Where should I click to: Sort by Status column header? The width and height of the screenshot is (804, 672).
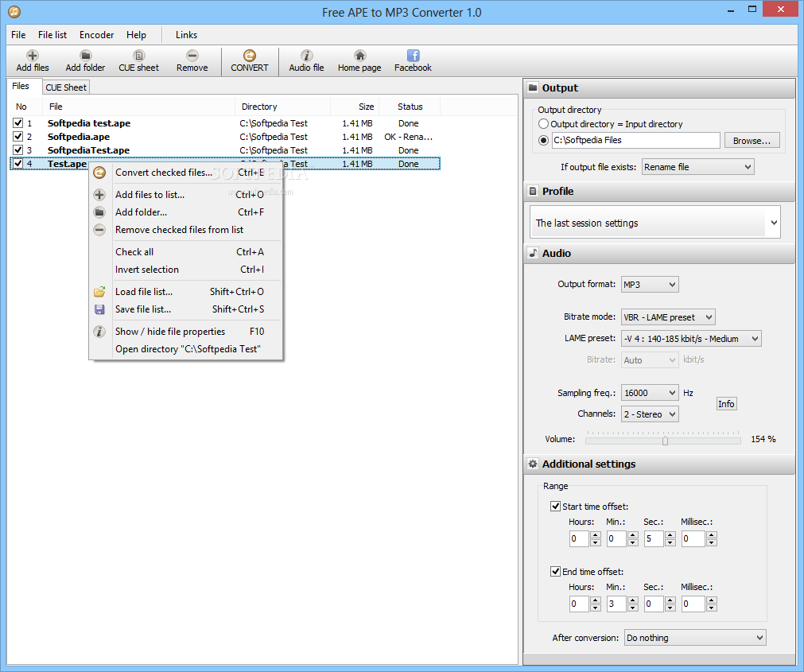pos(410,107)
